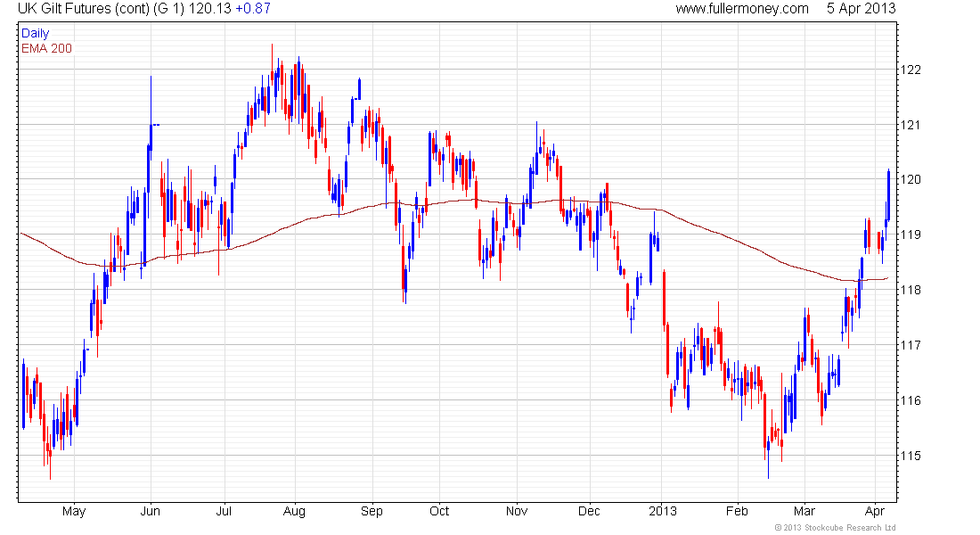Select the 'EMA 200' legend label
Image resolution: width=980 pixels, height=535 pixels.
[46, 48]
